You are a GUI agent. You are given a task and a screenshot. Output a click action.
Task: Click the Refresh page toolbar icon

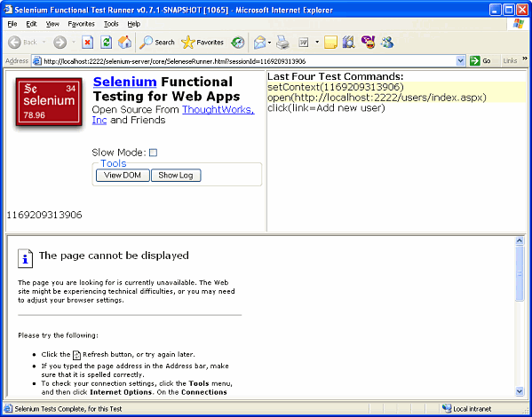107,43
